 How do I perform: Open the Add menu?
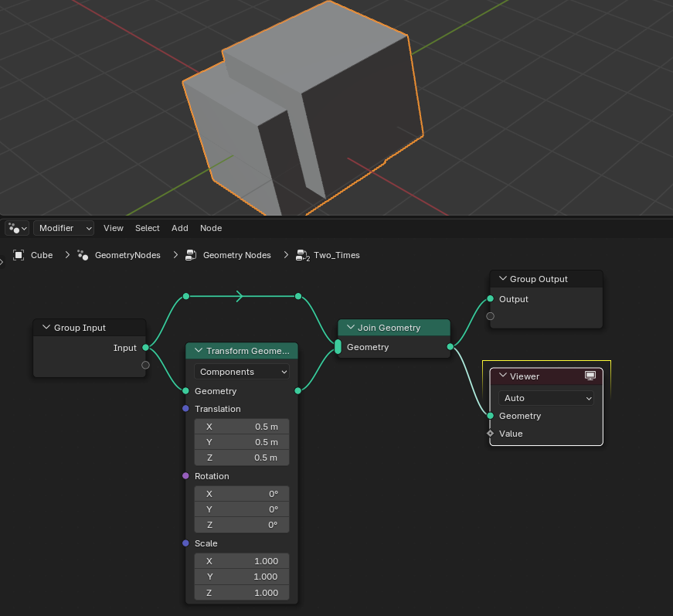180,228
